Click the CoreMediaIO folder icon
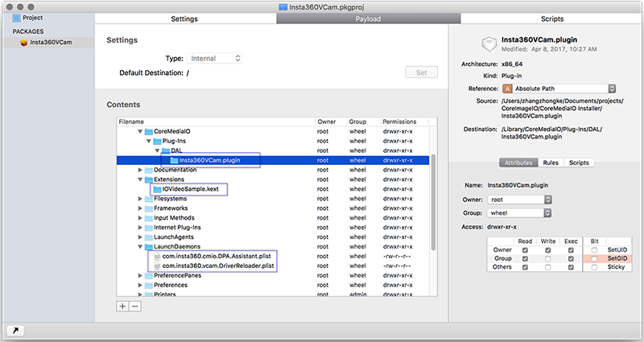This screenshot has height=342, width=644. [149, 132]
